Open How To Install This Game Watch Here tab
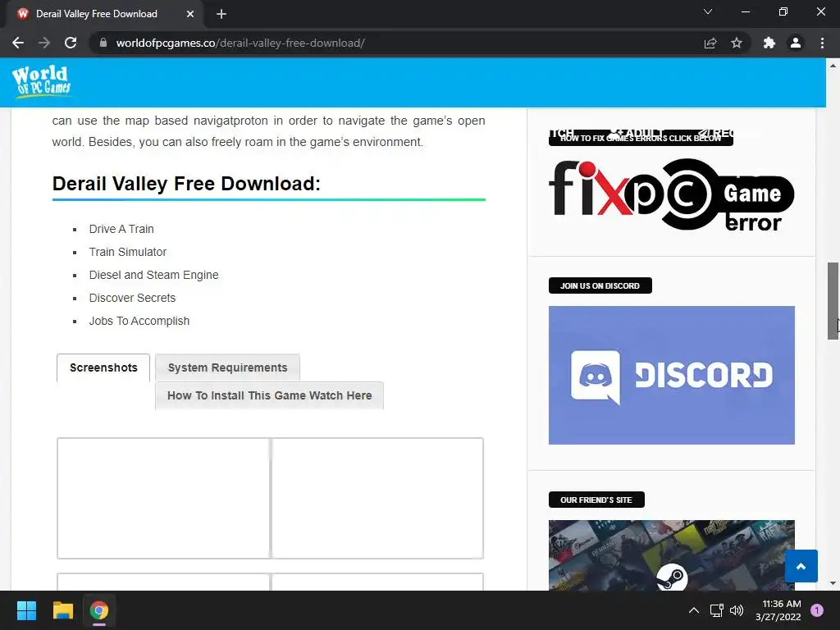The image size is (840, 630). [x=269, y=395]
